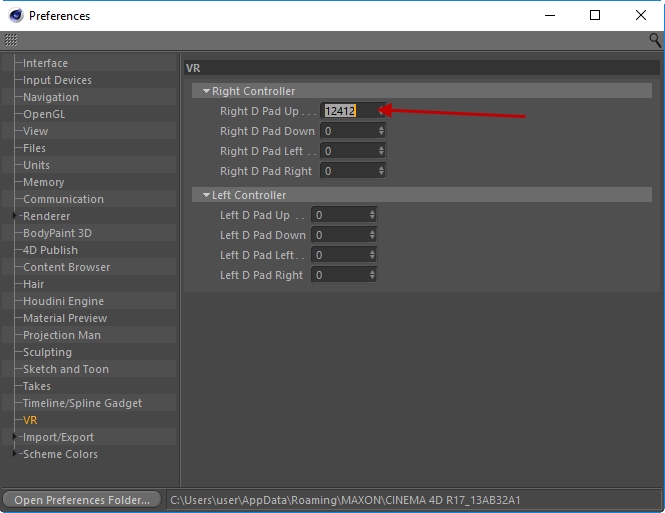665x513 pixels.
Task: Open the OpenGL preferences page
Action: point(44,114)
